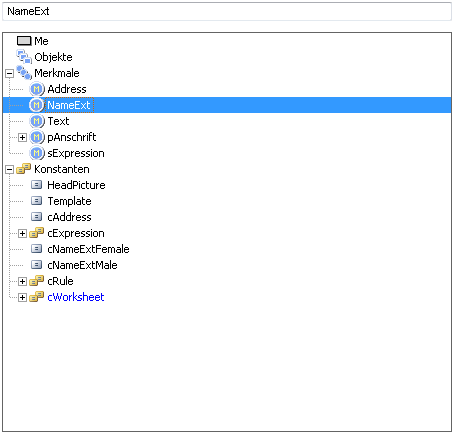Screen dimensions: 454x434
Task: Click the Merkmale group icon
Action: 24,73
